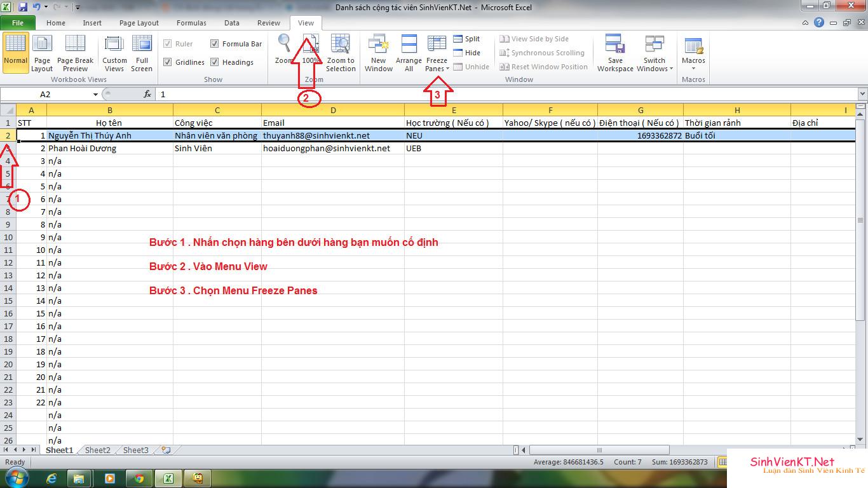This screenshot has height=488, width=868.
Task: Open the Windows Start menu
Action: [17, 477]
